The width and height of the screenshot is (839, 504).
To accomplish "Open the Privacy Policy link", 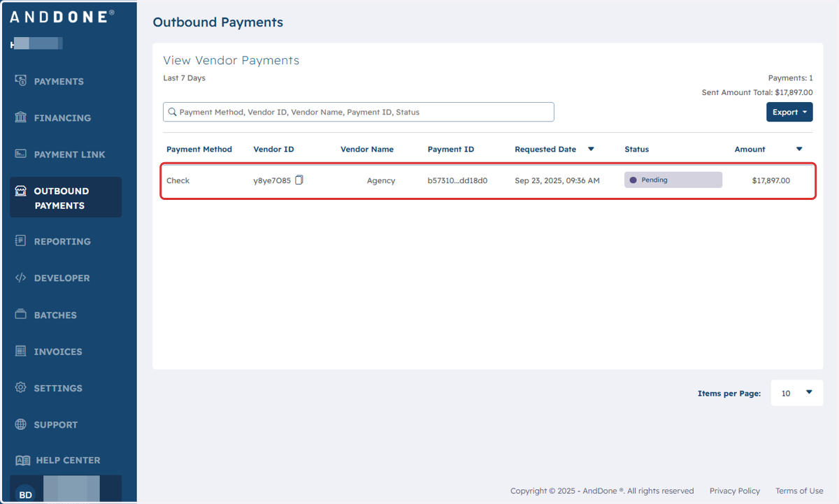I will (x=735, y=491).
